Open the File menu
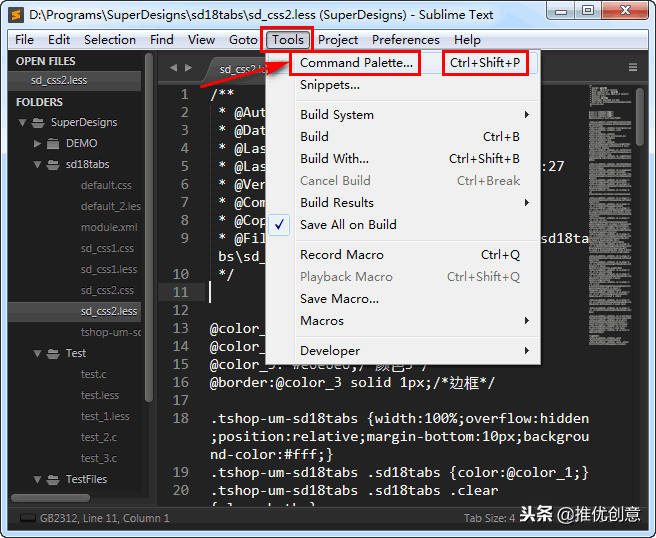The width and height of the screenshot is (656, 538). click(x=24, y=40)
